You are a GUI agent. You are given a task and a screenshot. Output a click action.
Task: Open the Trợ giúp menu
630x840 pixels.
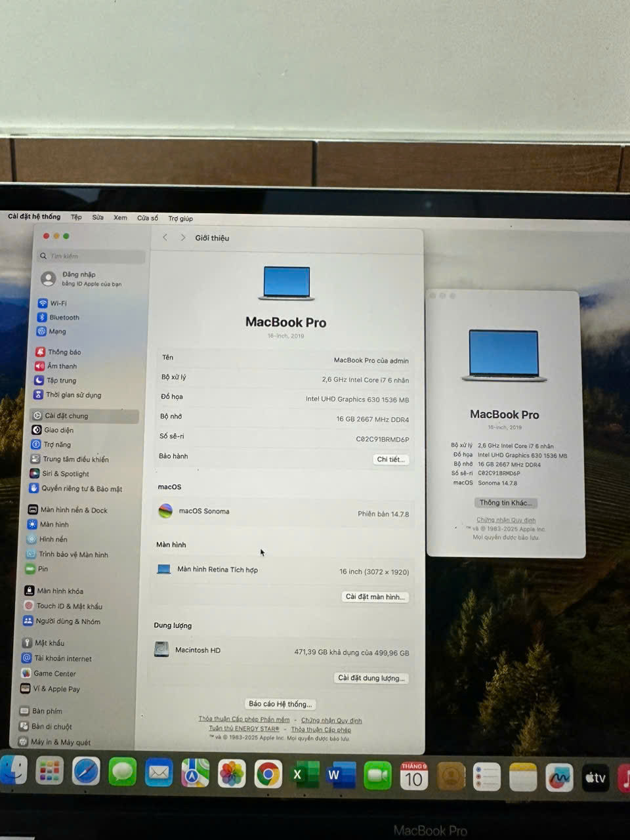click(x=180, y=219)
